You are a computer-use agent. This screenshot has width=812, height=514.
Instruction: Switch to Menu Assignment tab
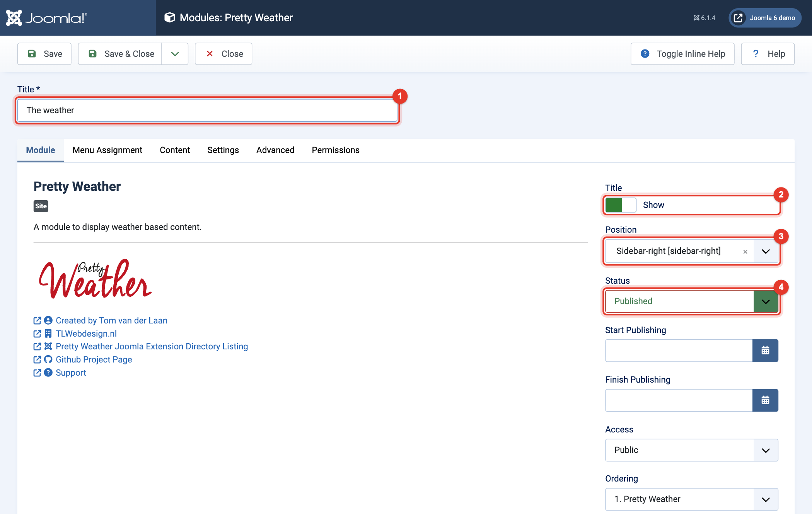point(107,150)
